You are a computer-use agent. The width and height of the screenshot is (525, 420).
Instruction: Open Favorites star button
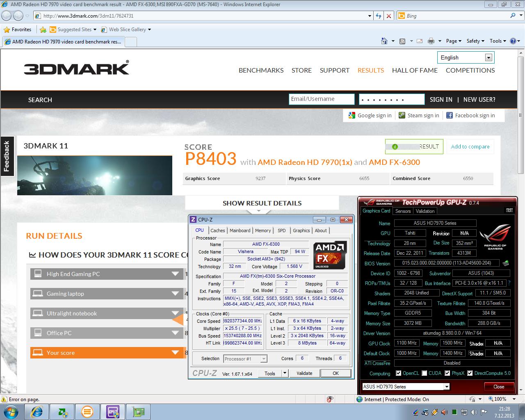pyautogui.click(x=18, y=30)
